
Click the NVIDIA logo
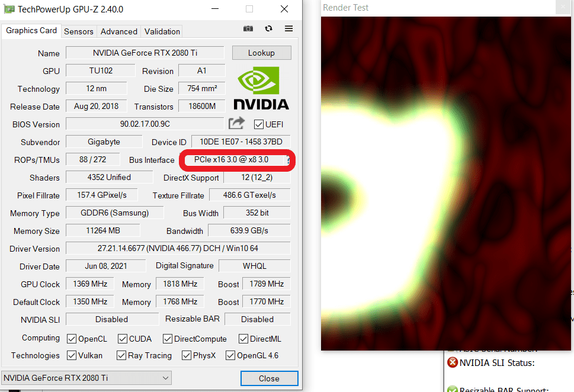[261, 88]
